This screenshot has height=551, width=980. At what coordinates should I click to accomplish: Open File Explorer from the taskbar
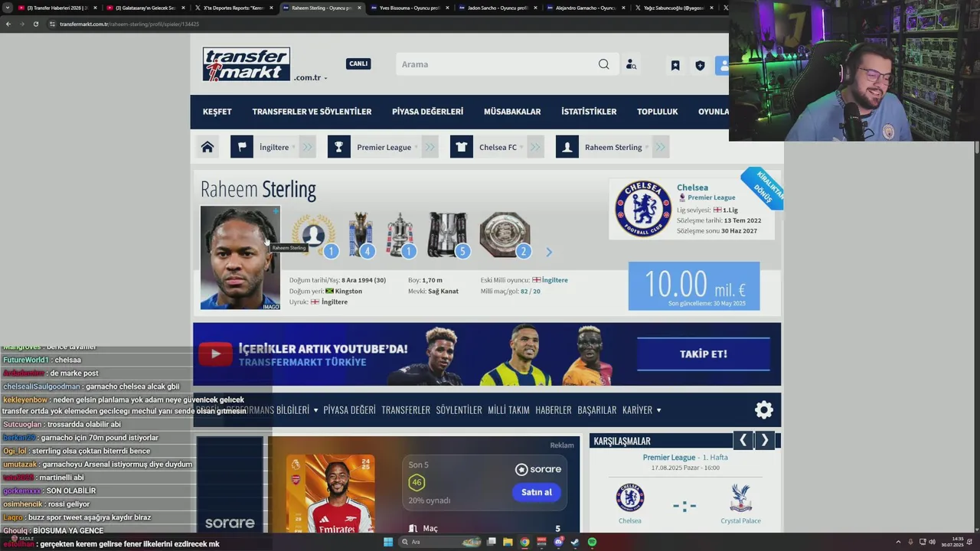(508, 542)
